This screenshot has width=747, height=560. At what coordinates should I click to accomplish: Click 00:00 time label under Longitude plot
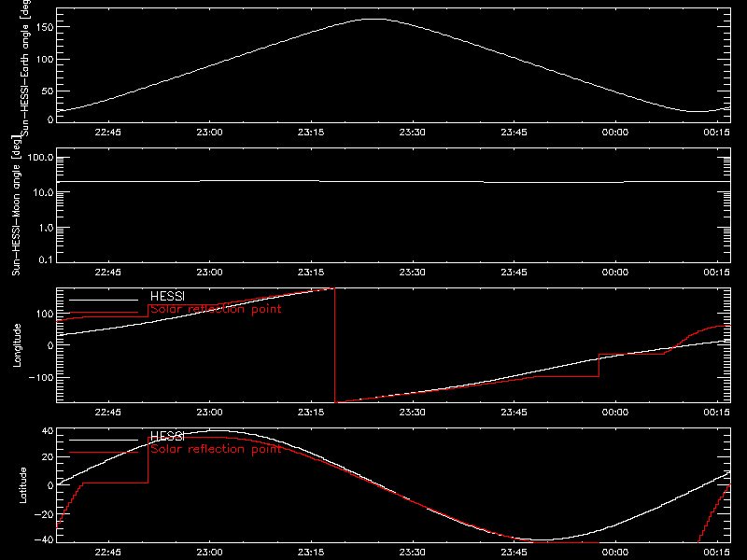(x=615, y=413)
